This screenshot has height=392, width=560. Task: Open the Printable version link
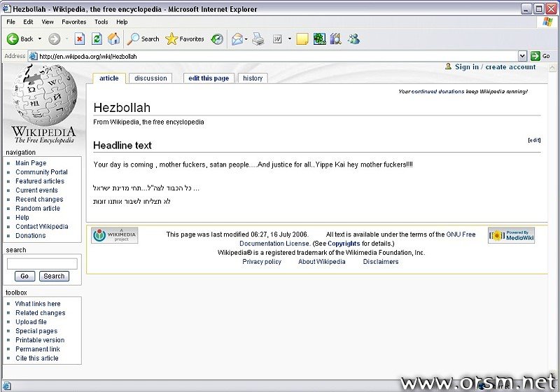[40, 340]
